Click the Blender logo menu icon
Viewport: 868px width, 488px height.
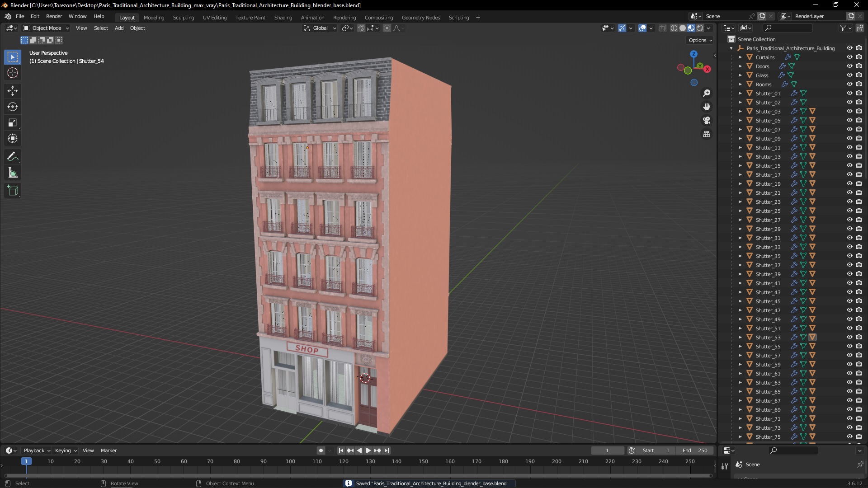(x=8, y=16)
